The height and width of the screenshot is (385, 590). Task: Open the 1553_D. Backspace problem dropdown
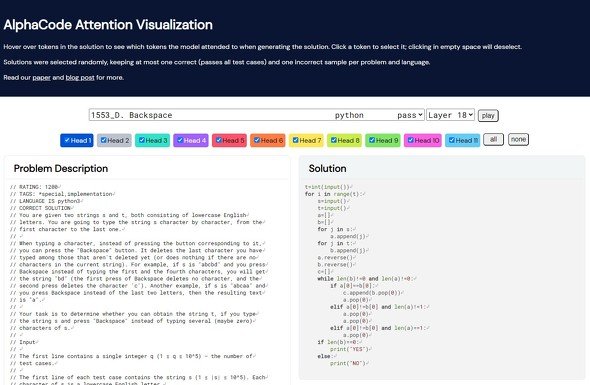257,115
